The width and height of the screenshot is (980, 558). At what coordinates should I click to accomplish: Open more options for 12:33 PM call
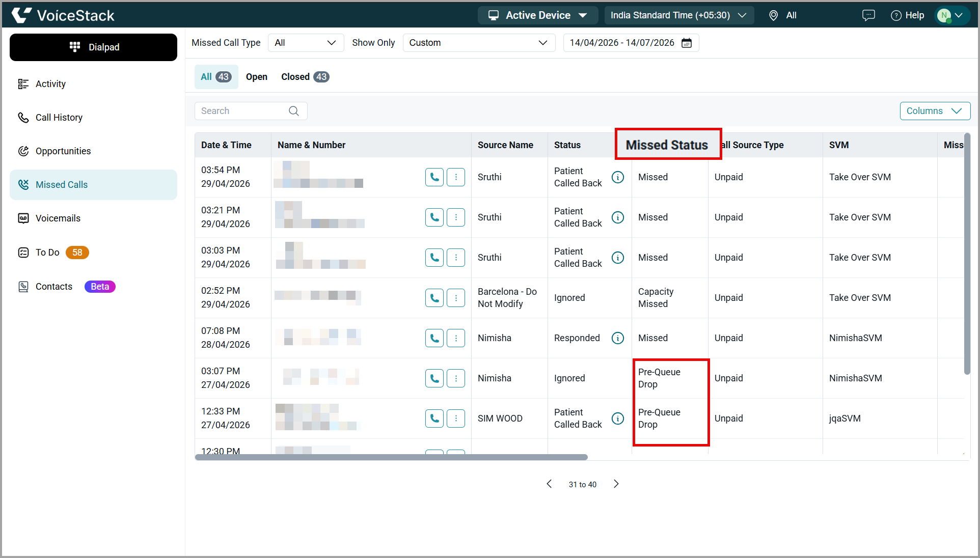tap(456, 418)
